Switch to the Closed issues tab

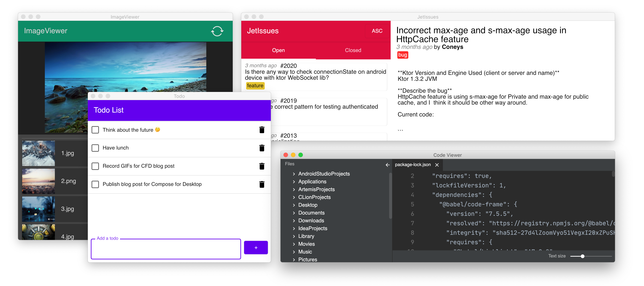pos(353,50)
